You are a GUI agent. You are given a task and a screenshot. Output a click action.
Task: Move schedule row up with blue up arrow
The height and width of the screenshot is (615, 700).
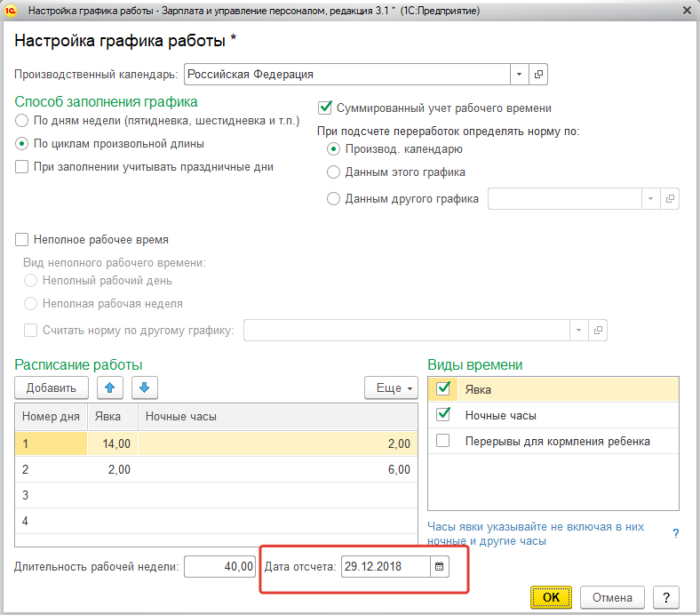110,387
